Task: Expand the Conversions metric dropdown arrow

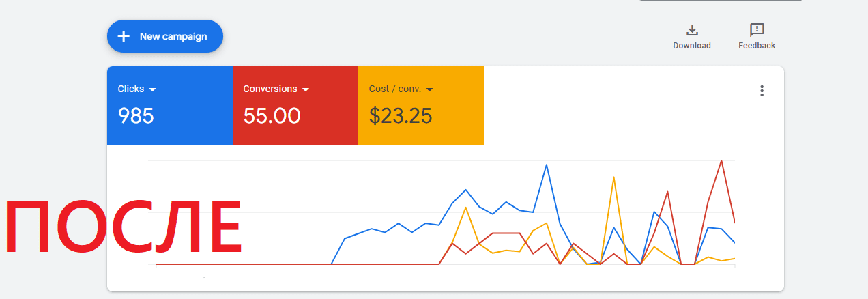Action: tap(306, 89)
